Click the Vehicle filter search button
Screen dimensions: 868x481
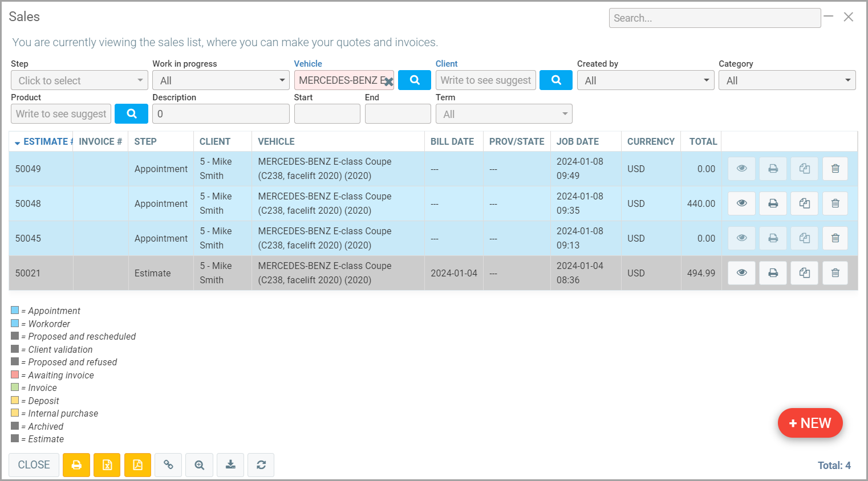tap(414, 80)
